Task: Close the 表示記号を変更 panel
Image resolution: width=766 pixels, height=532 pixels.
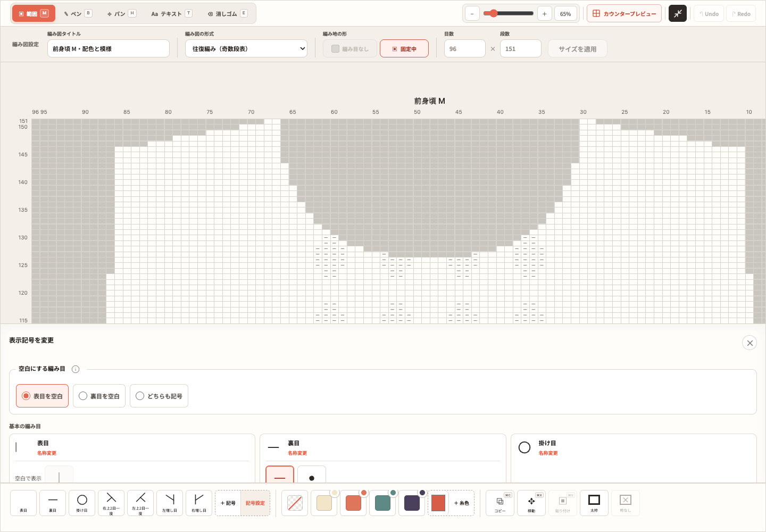Action: click(750, 343)
